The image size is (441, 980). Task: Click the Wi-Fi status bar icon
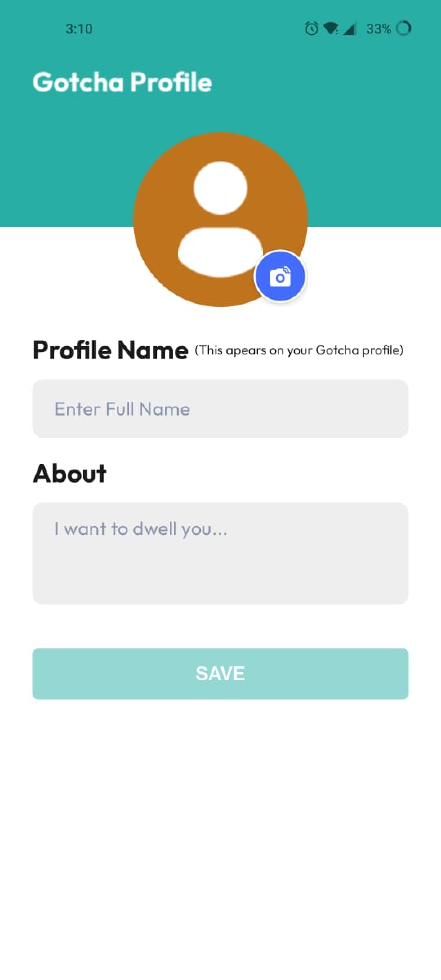[330, 29]
